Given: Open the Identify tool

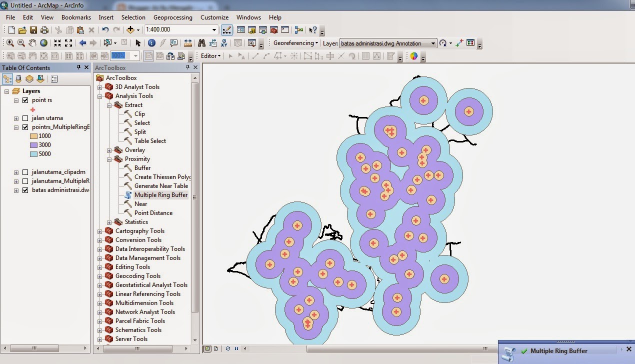Looking at the screenshot, I should (x=151, y=43).
